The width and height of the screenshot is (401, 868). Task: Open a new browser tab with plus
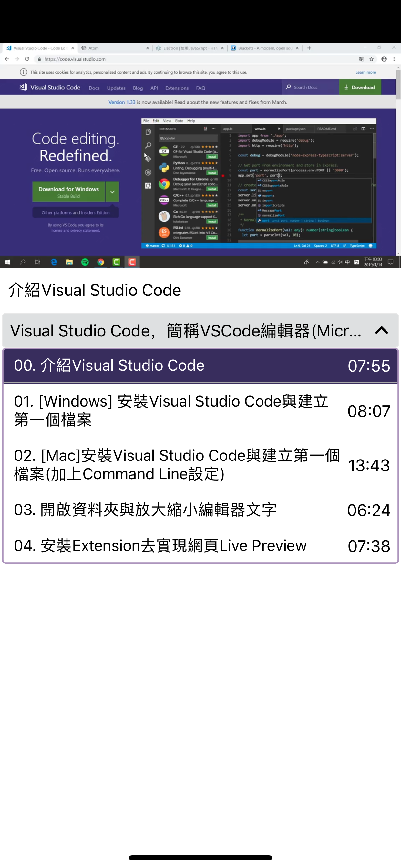(x=309, y=48)
